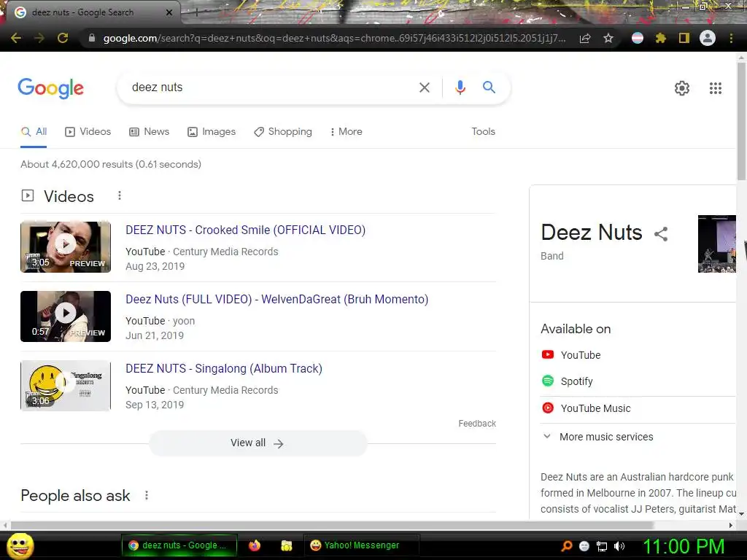The image size is (747, 560).
Task: Launch Firefox from the taskbar
Action: [255, 545]
